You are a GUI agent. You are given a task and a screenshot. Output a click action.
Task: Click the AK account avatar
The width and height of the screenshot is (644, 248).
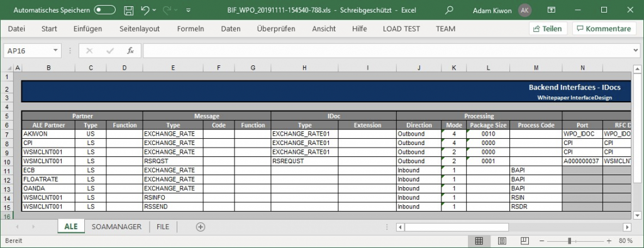[525, 10]
